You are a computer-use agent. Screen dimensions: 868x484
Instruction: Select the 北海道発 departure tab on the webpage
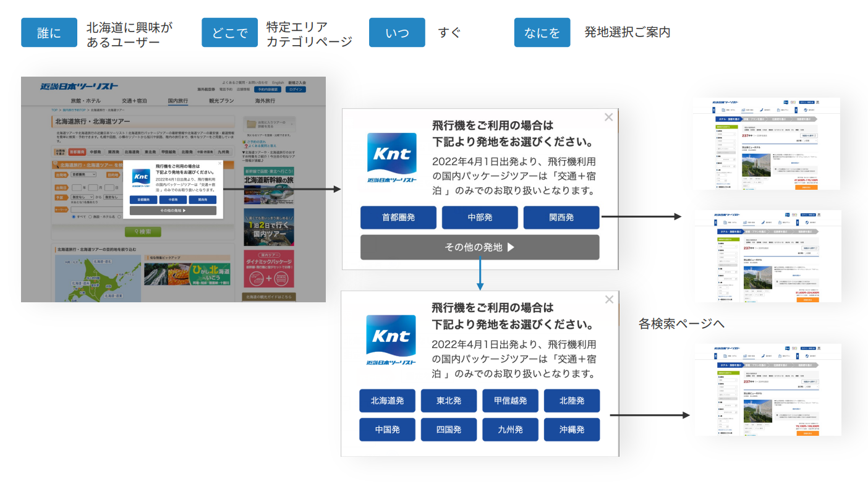pos(132,151)
